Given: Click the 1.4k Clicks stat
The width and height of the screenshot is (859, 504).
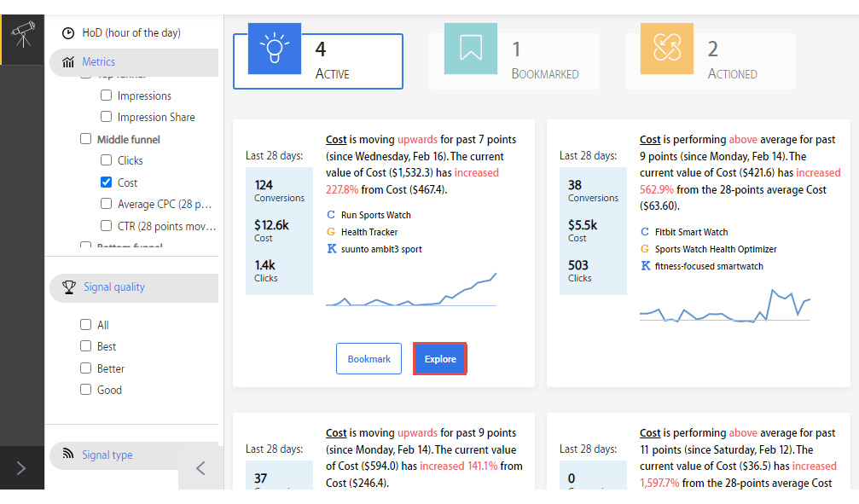Looking at the screenshot, I should 265,270.
